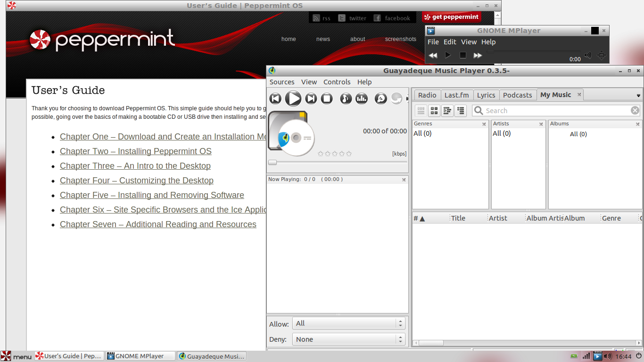Viewport: 644px width, 362px height.
Task: Click the indented tree view icon in My Music
Action: pyautogui.click(x=447, y=111)
